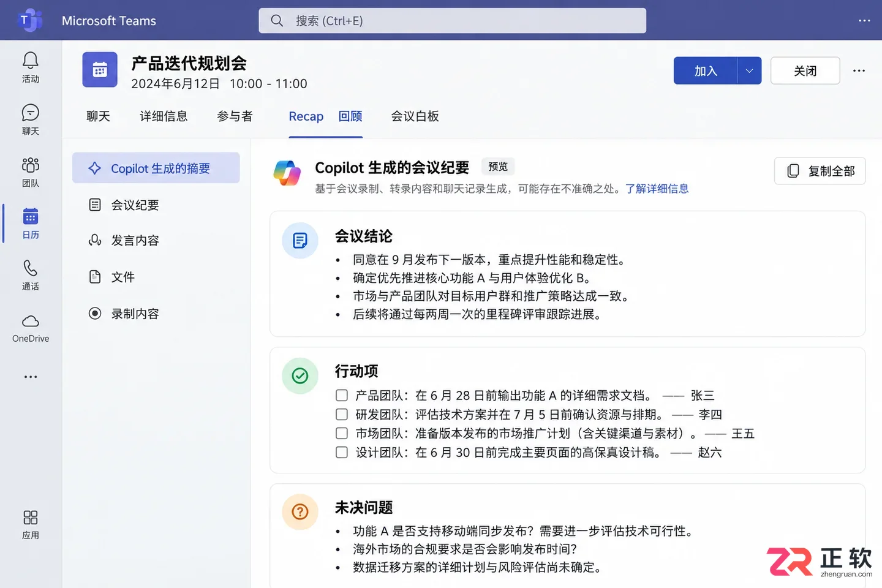Click the Microsoft Teams logo icon

[30, 20]
